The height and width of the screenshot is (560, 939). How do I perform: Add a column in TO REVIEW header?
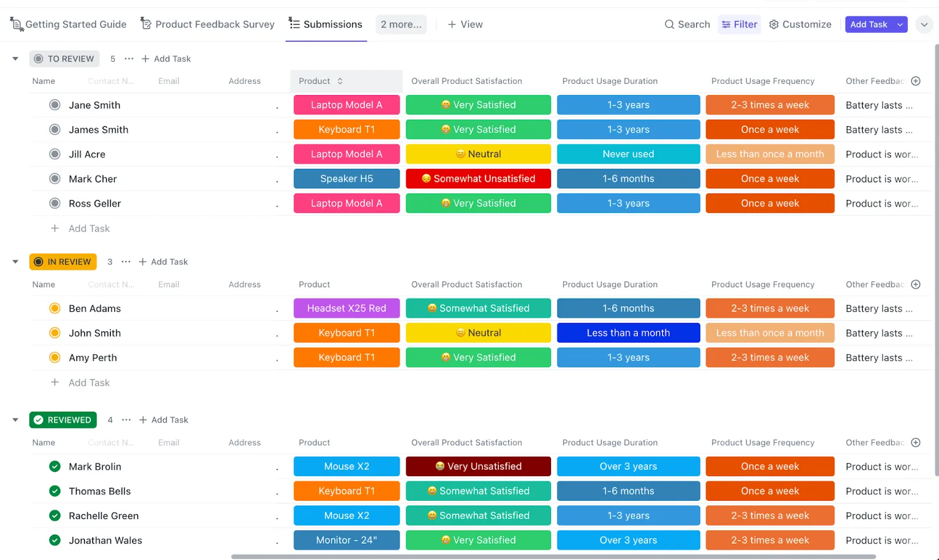(916, 81)
